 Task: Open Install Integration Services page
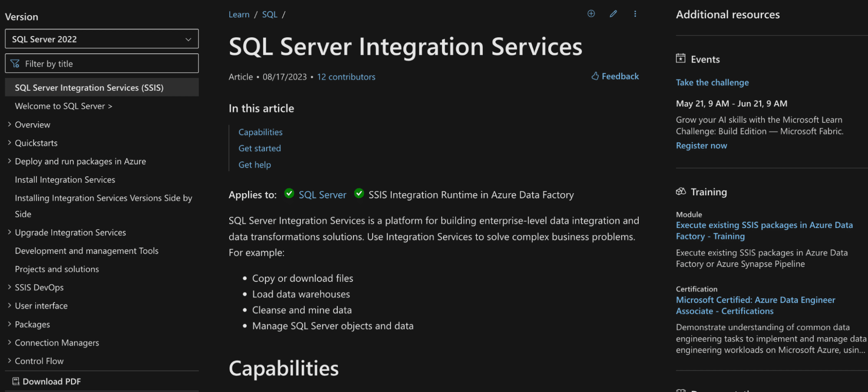[65, 180]
